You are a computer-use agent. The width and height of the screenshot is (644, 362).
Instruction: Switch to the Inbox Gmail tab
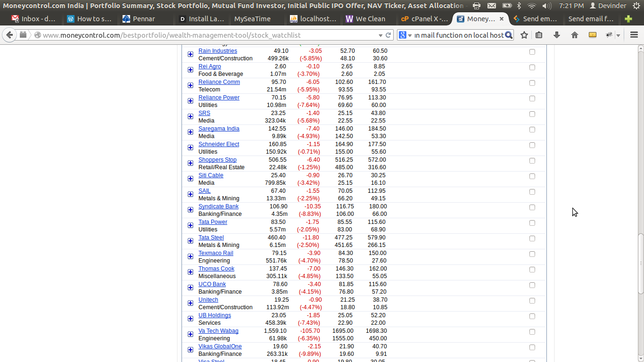pos(33,19)
